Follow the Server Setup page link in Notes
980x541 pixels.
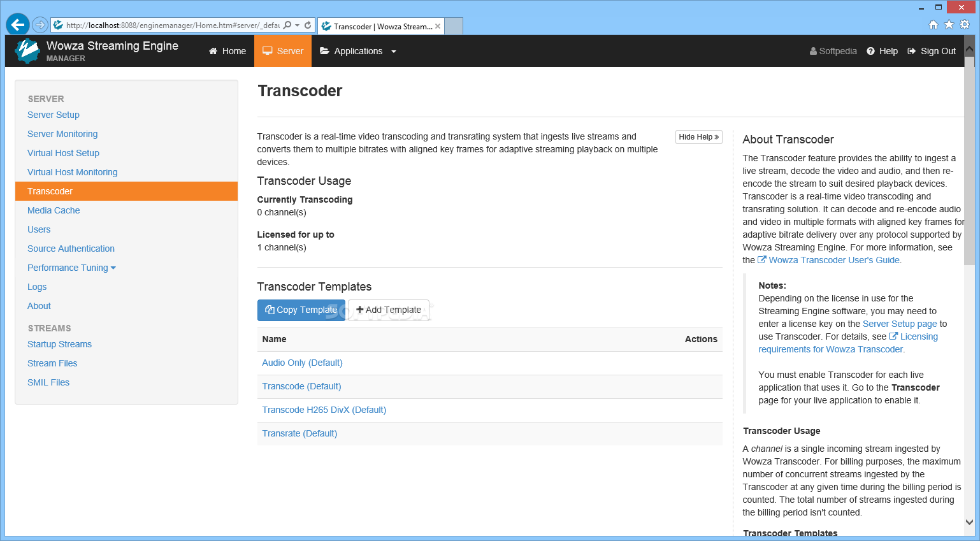900,324
